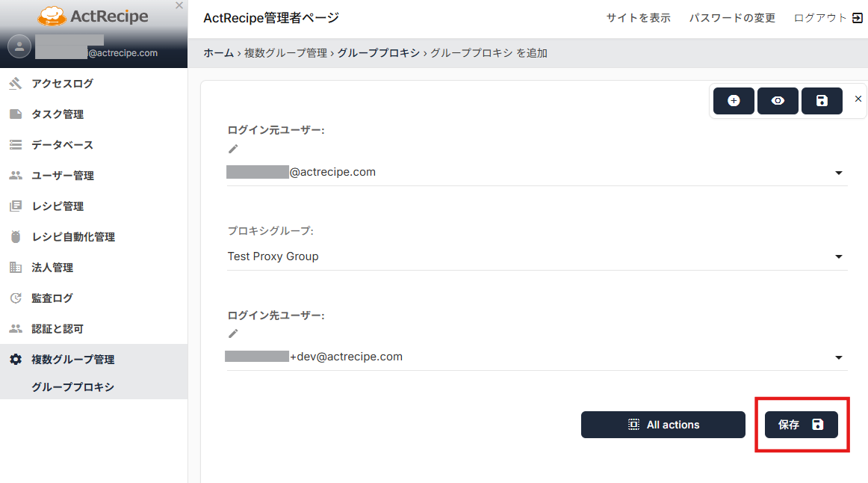868x483 pixels.
Task: Close the sidebar with the X icon
Action: pyautogui.click(x=179, y=5)
